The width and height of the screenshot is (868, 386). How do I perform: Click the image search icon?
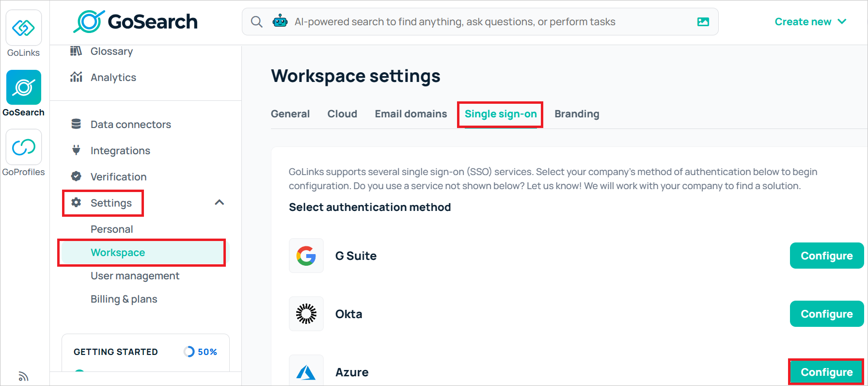[703, 22]
